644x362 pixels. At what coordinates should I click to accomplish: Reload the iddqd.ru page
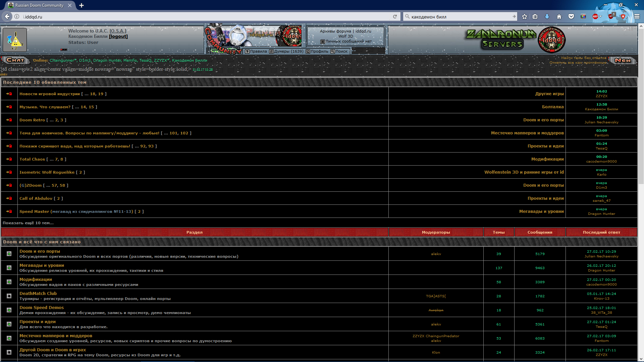pyautogui.click(x=395, y=16)
